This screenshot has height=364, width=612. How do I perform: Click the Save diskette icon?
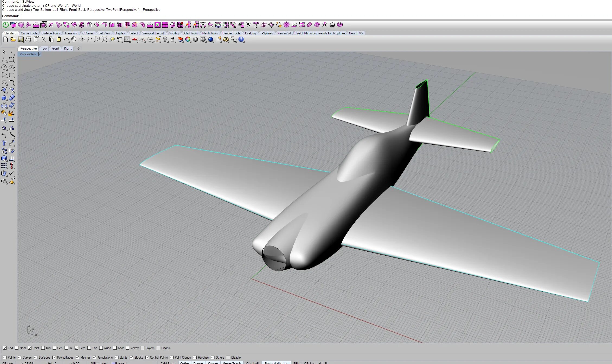tap(21, 40)
